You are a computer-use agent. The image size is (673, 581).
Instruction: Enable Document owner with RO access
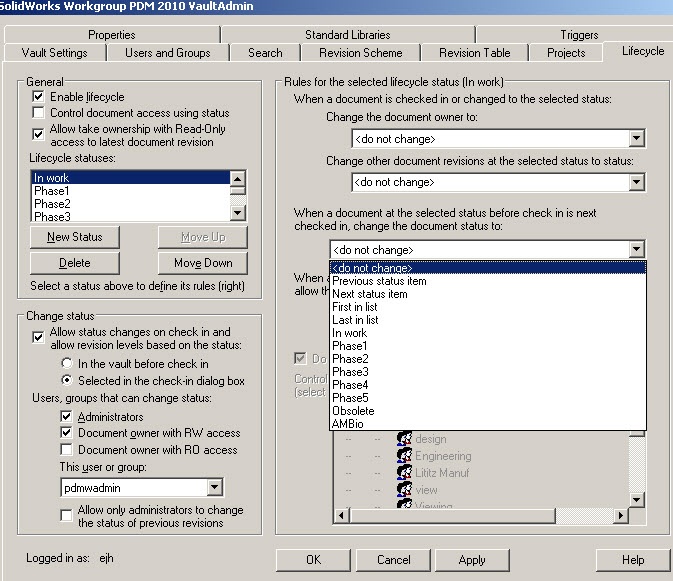click(x=66, y=449)
